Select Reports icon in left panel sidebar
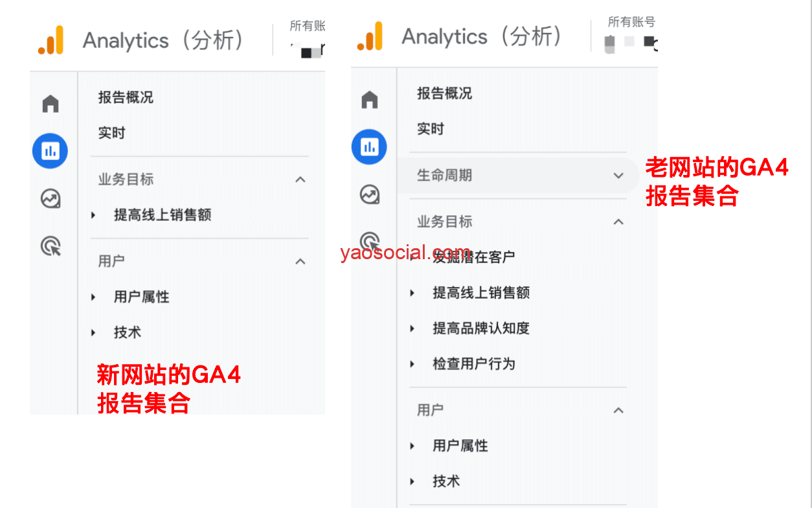 click(x=50, y=151)
